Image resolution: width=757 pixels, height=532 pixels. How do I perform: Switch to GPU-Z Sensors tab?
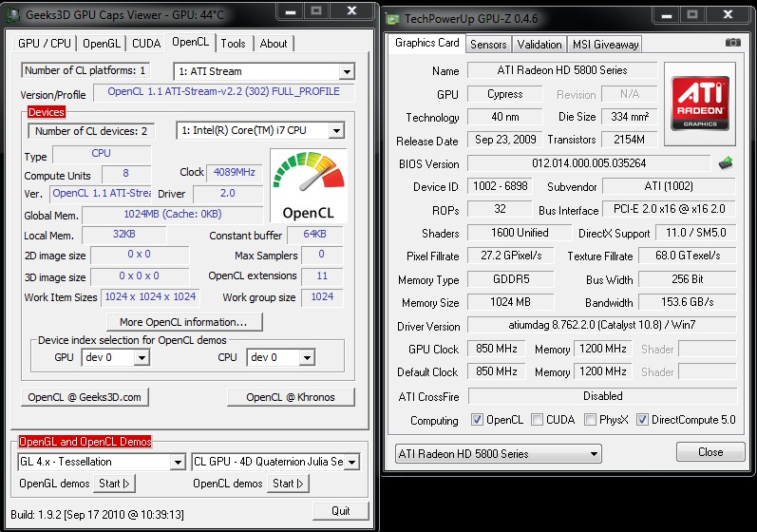point(488,45)
